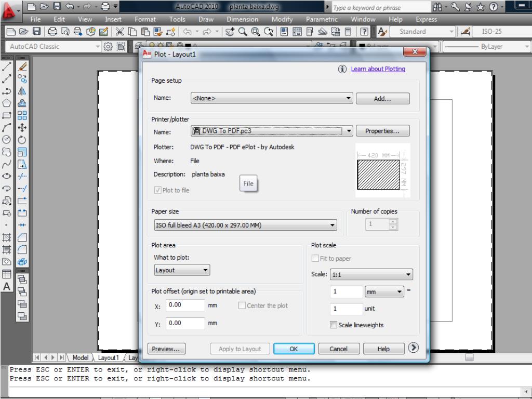Choose the Move tool icon

click(22, 126)
